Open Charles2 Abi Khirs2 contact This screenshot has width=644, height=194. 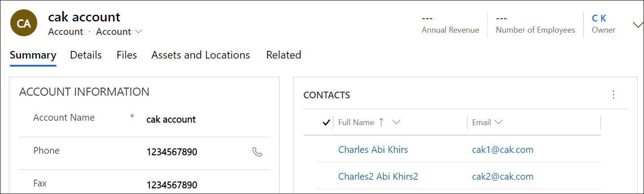378,177
